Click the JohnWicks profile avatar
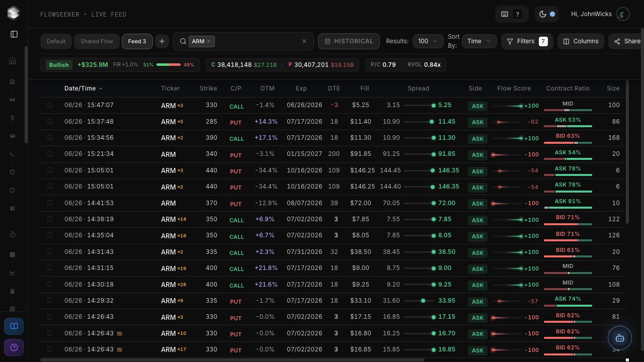Screen dimensions: 644x362 pos(623,14)
